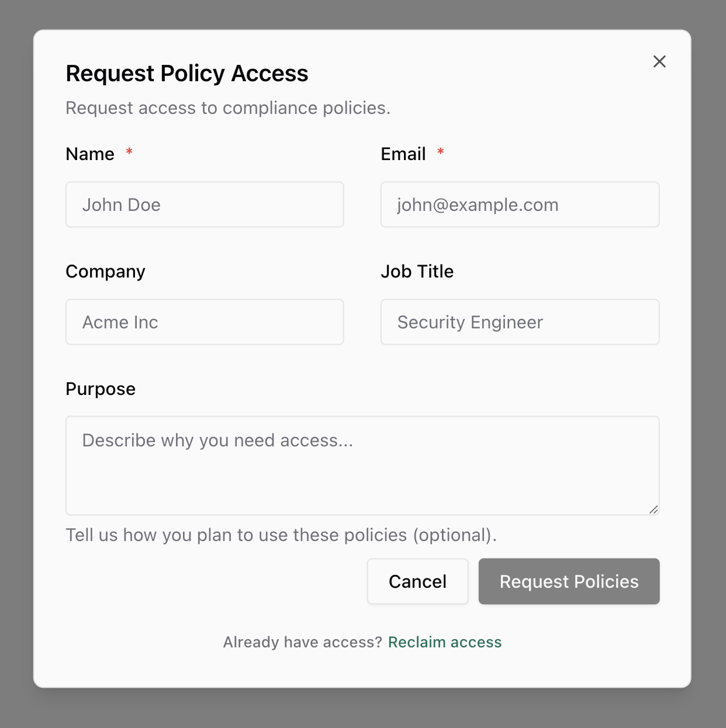
Task: Click the optional usage helper text
Action: 281,535
